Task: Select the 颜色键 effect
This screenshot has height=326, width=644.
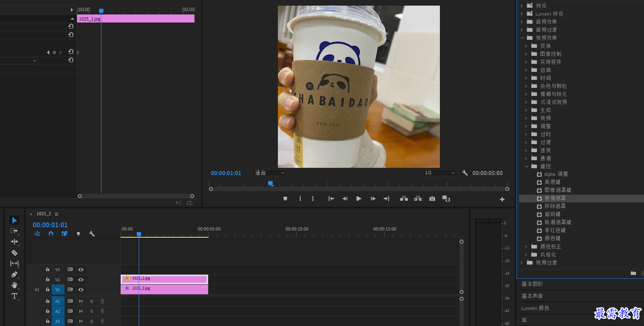Action: pos(553,238)
